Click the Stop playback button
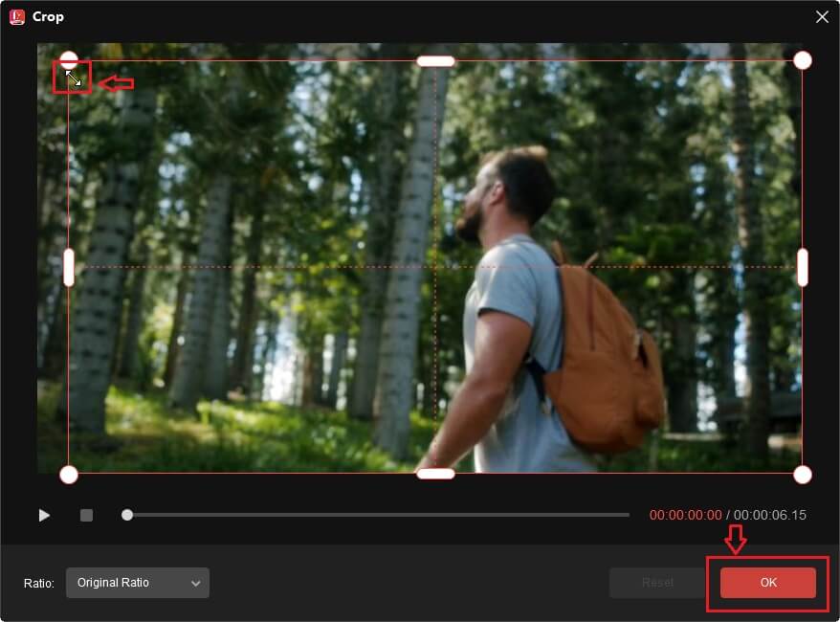Viewport: 840px width, 622px height. (x=86, y=515)
